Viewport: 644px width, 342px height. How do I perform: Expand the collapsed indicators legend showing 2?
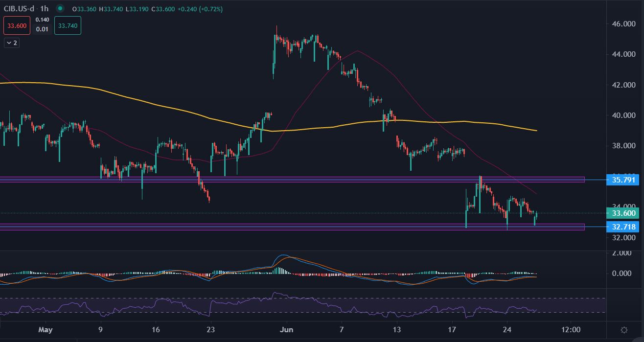pyautogui.click(x=12, y=43)
